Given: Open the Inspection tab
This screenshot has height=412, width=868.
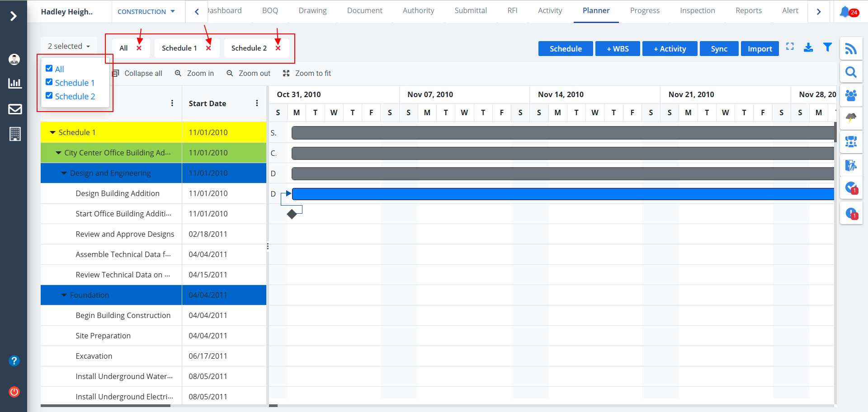Looking at the screenshot, I should [x=697, y=11].
